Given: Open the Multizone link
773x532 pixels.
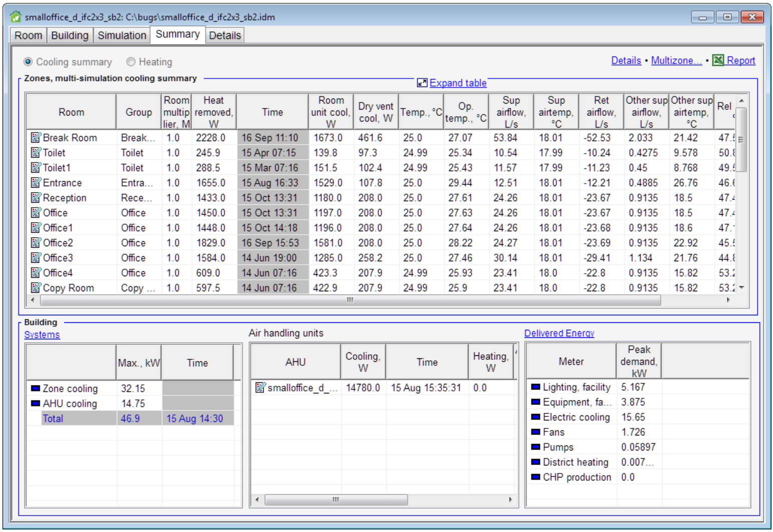Looking at the screenshot, I should click(676, 61).
